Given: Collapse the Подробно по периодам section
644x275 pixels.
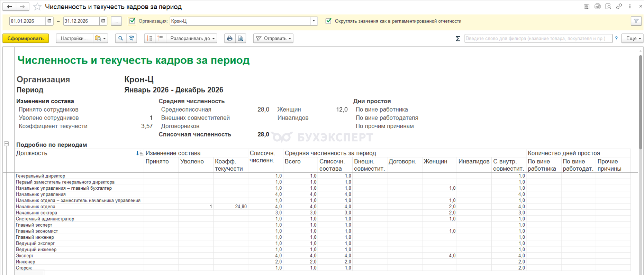Looking at the screenshot, I should click(x=6, y=144).
